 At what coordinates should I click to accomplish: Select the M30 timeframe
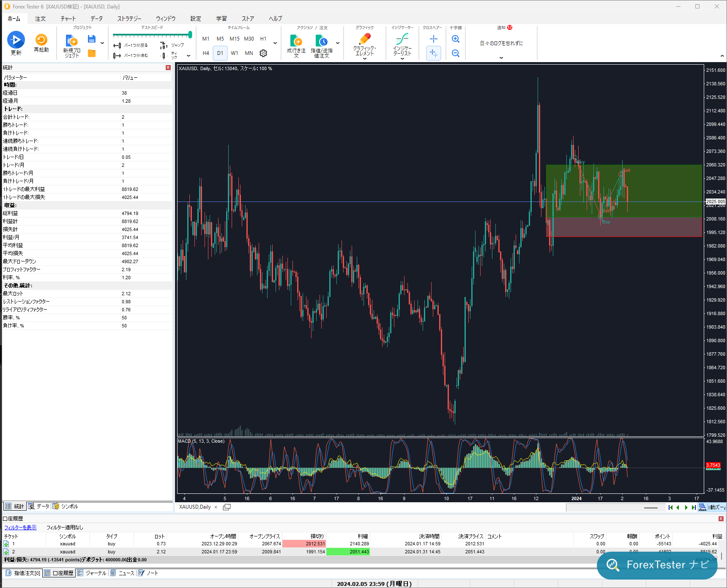[249, 39]
